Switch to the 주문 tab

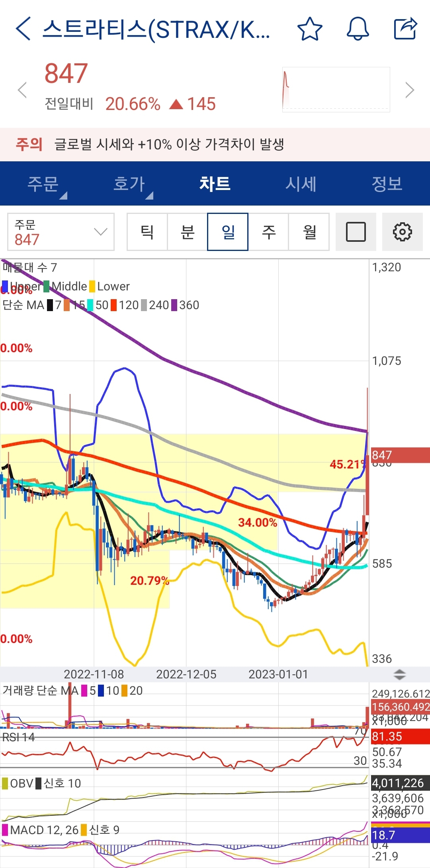coord(43,184)
